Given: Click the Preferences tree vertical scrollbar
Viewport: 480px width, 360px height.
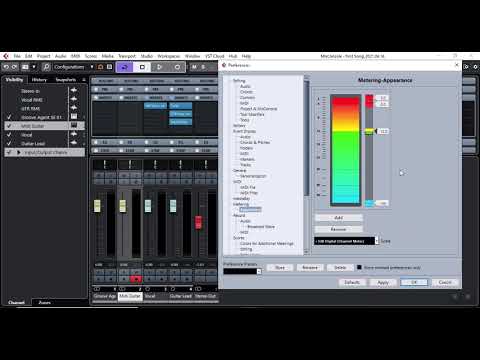Looking at the screenshot, I should pos(306,138).
